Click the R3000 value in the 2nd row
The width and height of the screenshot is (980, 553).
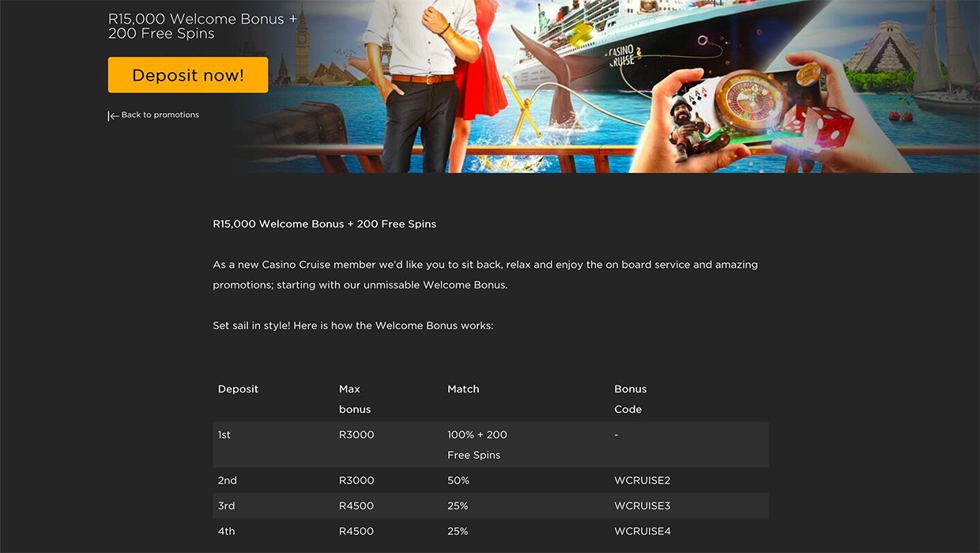356,481
